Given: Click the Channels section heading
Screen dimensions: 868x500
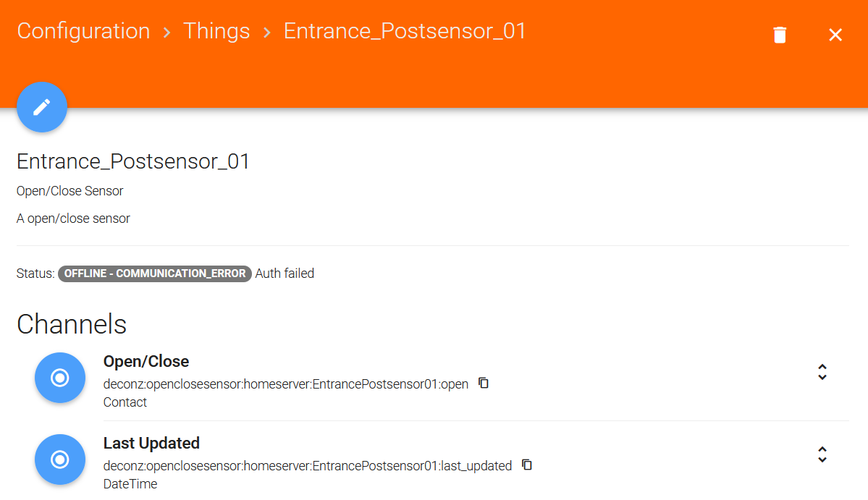Looking at the screenshot, I should (x=72, y=324).
